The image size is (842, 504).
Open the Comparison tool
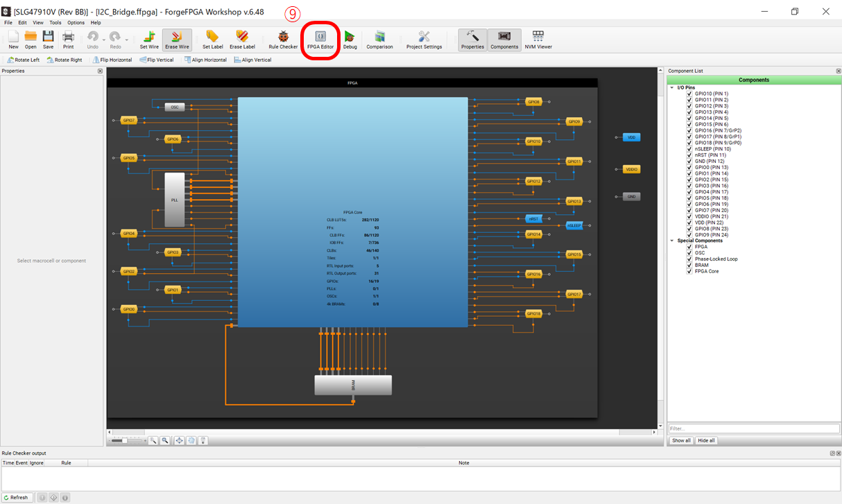pyautogui.click(x=379, y=39)
